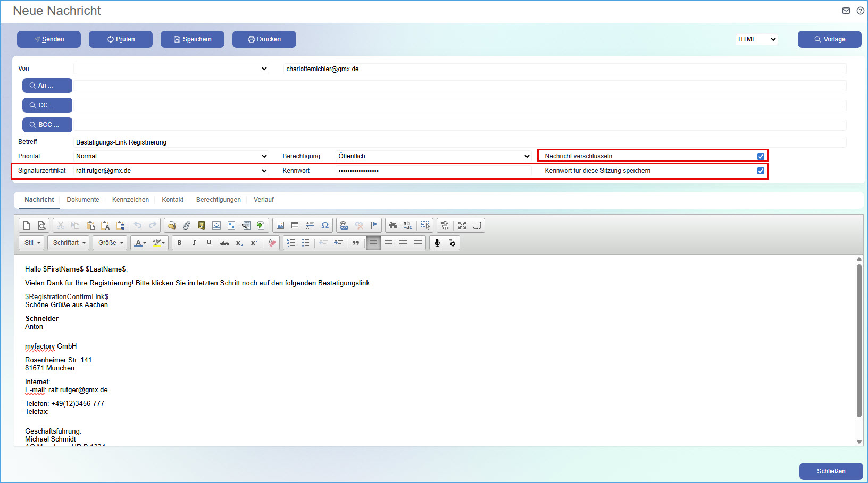Open the Berechtigung dropdown

click(434, 156)
